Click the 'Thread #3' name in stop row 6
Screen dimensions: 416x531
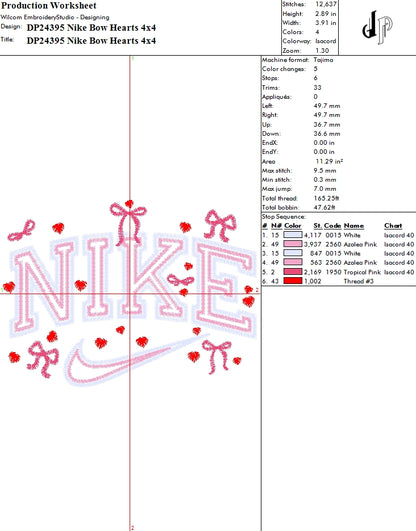click(x=358, y=281)
